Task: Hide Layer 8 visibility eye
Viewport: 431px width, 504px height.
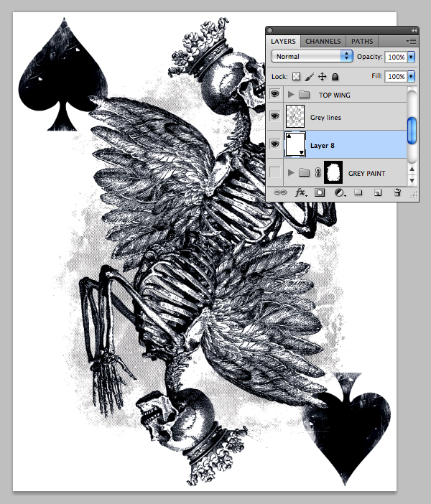Action: (x=274, y=144)
